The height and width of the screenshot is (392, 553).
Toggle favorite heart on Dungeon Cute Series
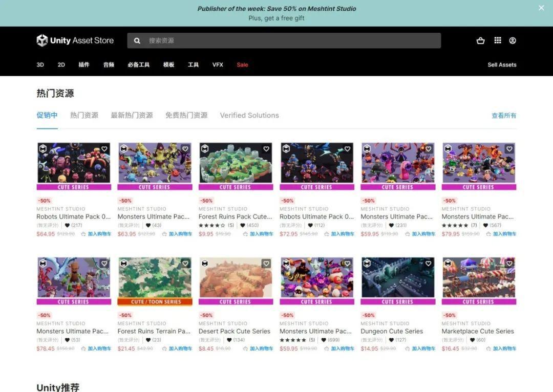[428, 264]
